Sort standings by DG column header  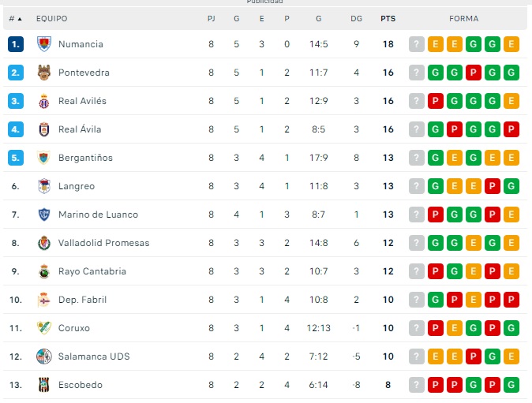point(356,18)
